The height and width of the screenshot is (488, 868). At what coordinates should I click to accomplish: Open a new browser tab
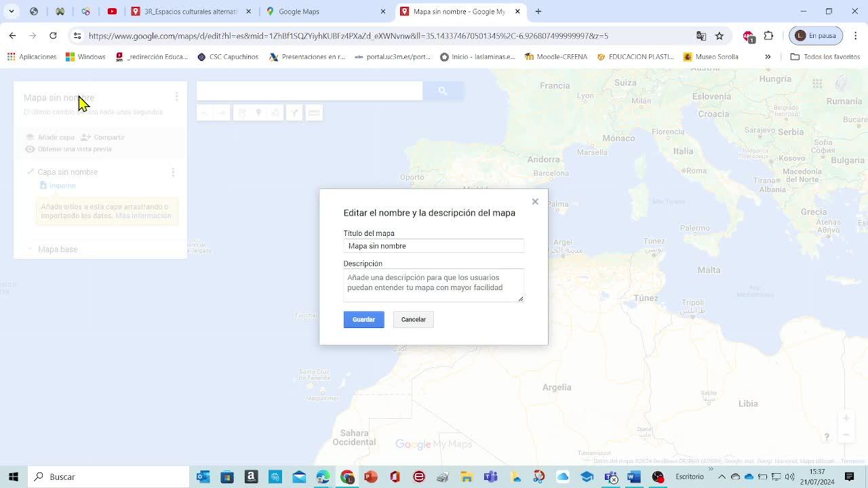538,12
